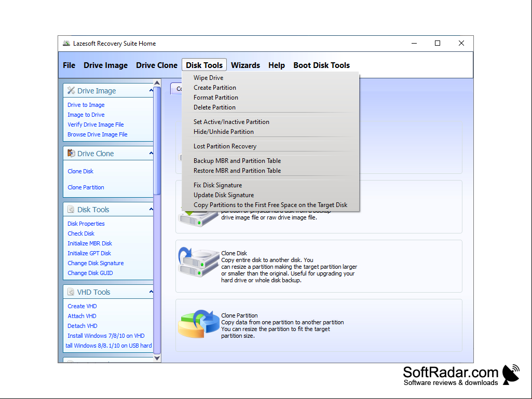This screenshot has height=399, width=532.
Task: Click the Lazesoft app icon in title bar
Action: (66, 43)
